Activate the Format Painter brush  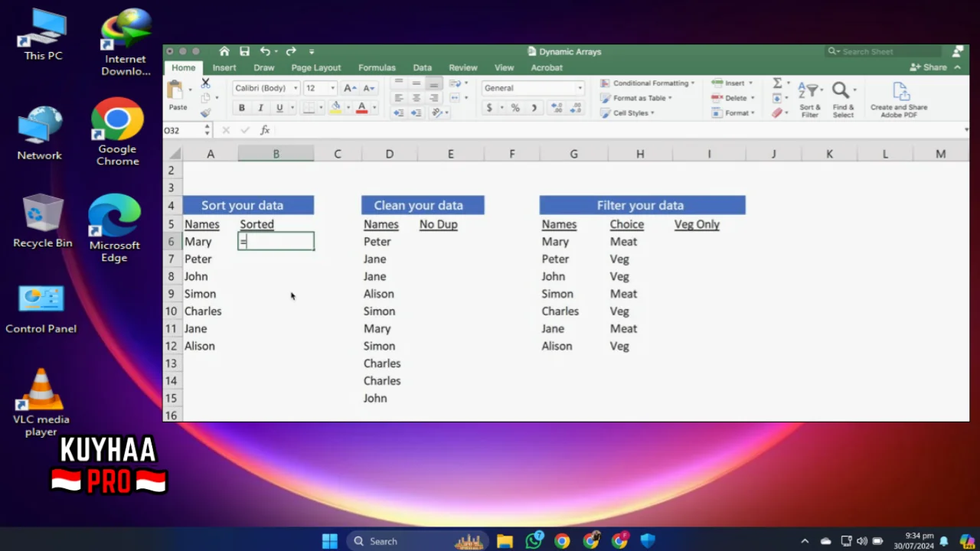205,112
